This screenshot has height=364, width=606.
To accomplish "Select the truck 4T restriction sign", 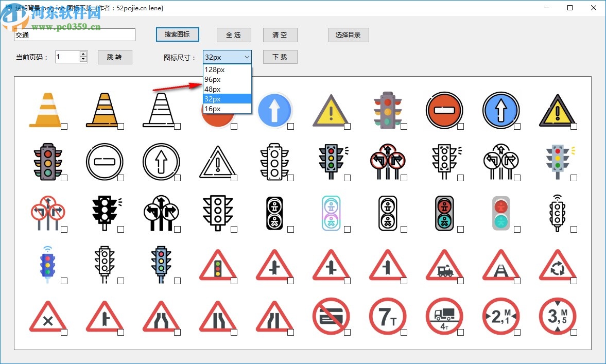I will [444, 316].
